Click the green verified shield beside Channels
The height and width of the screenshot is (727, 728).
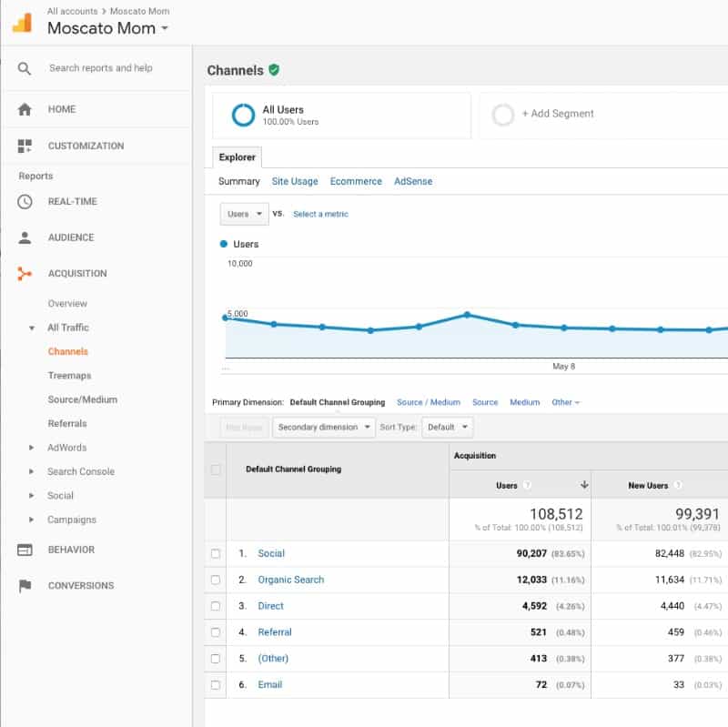tap(274, 70)
